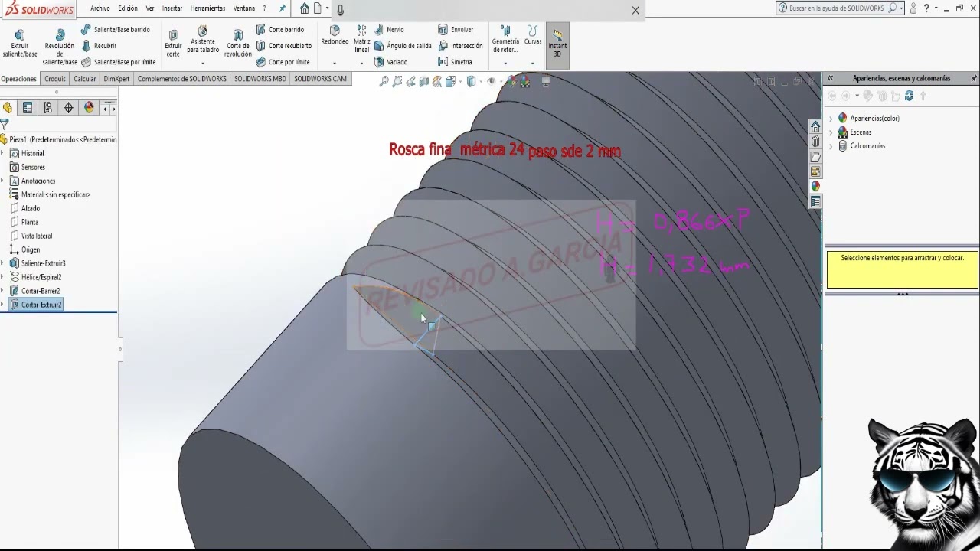The image size is (980, 551).
Task: Apply the Redondeo fillet tool
Action: 335,35
